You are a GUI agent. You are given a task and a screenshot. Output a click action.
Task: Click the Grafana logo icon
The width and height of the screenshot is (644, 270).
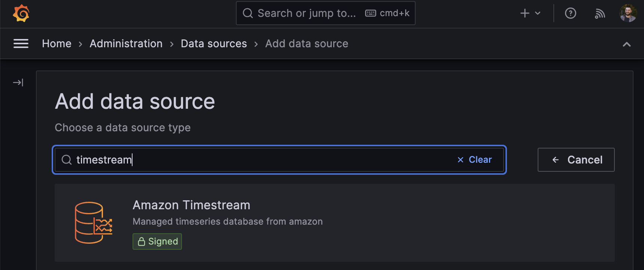click(21, 13)
